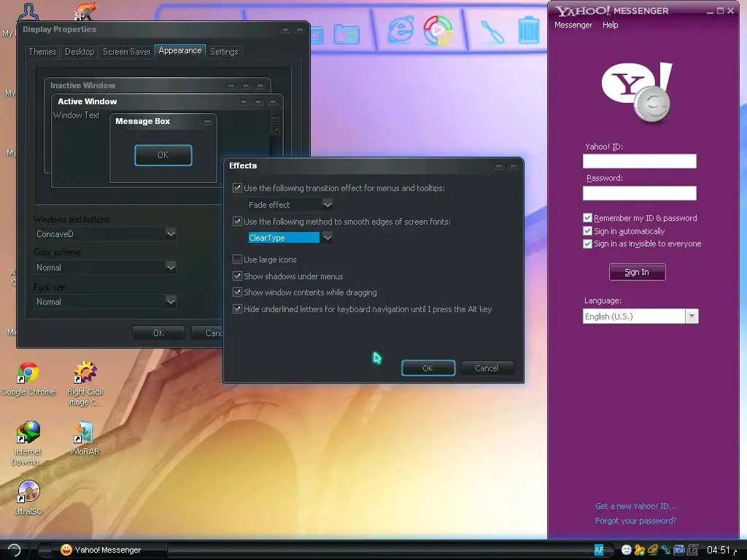Click the Password input field
Screen dimensions: 747x560
click(x=639, y=192)
